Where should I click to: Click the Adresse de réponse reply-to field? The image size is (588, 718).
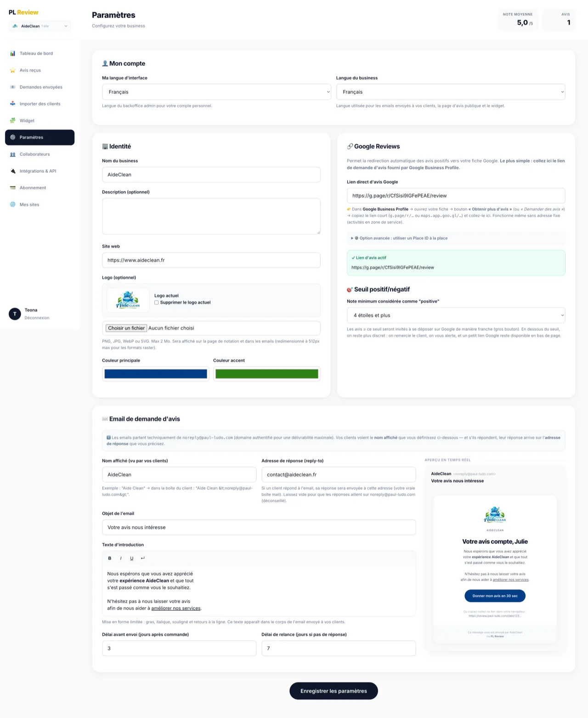tap(339, 475)
